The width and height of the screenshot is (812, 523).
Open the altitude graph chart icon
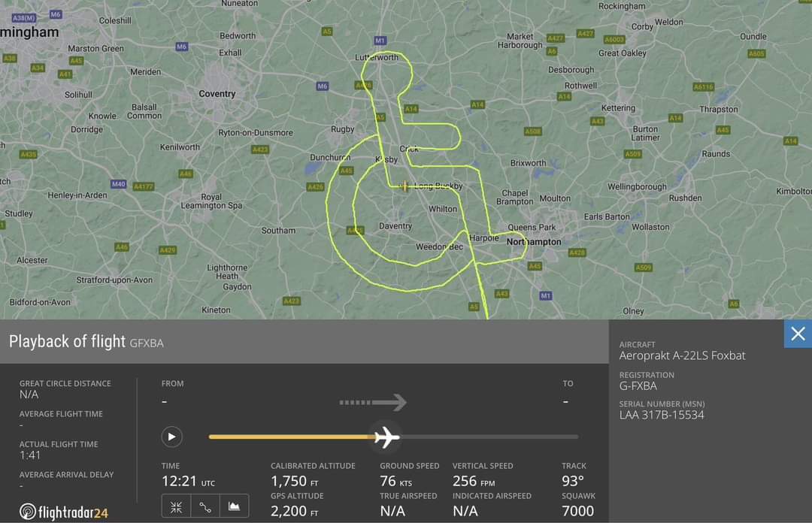tap(234, 506)
